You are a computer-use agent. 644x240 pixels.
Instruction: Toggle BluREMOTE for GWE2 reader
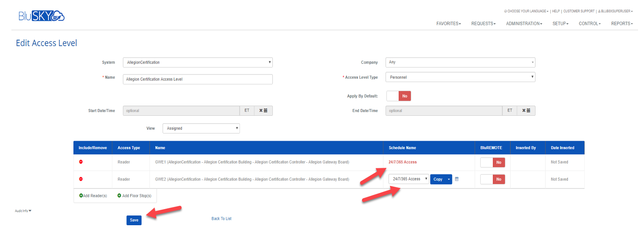pos(492,179)
